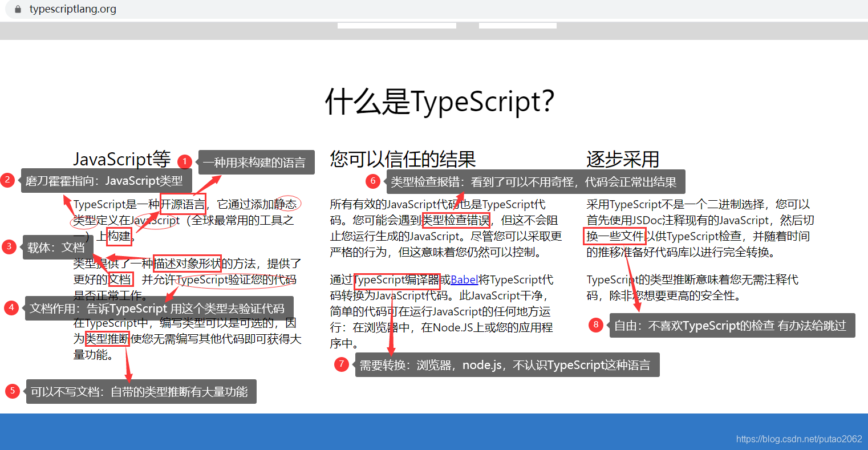This screenshot has width=868, height=450.
Task: Click the paragraph starting 在TypeScript中，编写类型可以是可选的
Action: pos(187,339)
